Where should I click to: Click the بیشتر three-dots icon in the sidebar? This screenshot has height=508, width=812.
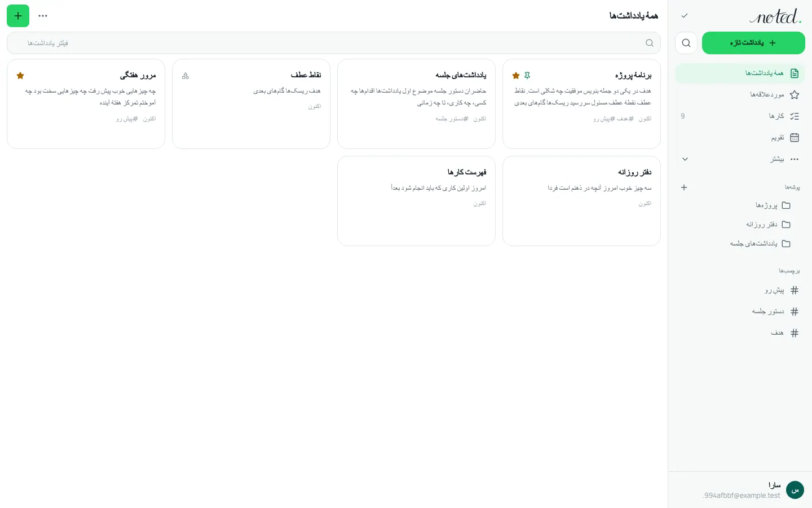pyautogui.click(x=795, y=159)
